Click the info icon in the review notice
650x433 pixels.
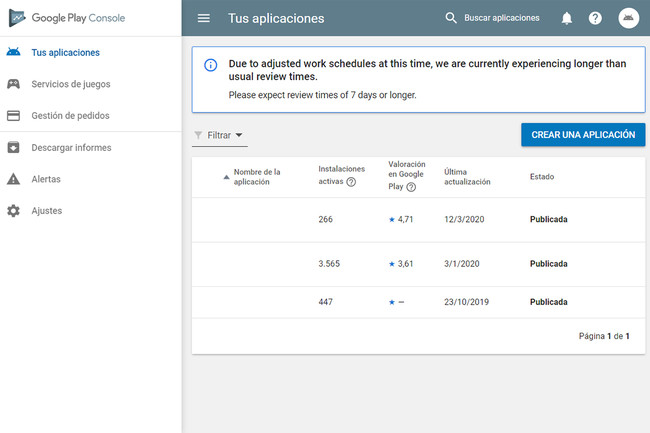[x=211, y=65]
